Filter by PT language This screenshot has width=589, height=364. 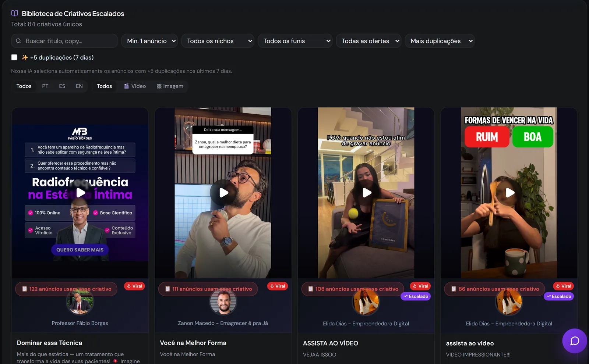point(45,86)
